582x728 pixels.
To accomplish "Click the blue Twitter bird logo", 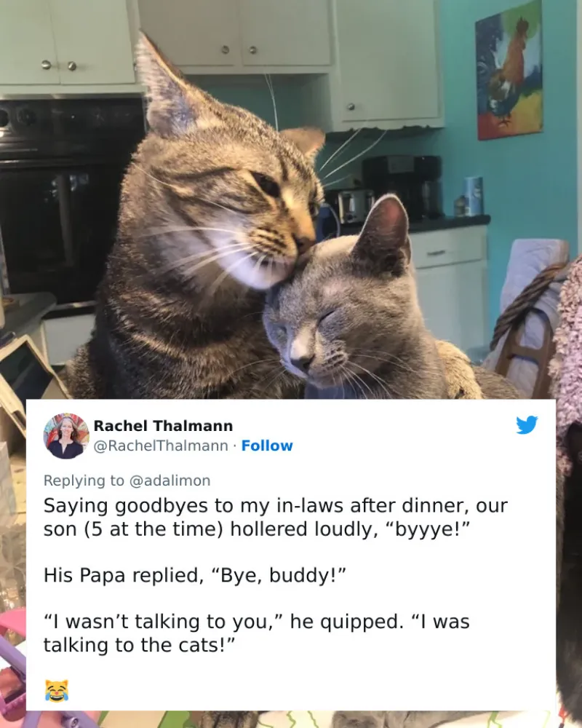I will [527, 424].
